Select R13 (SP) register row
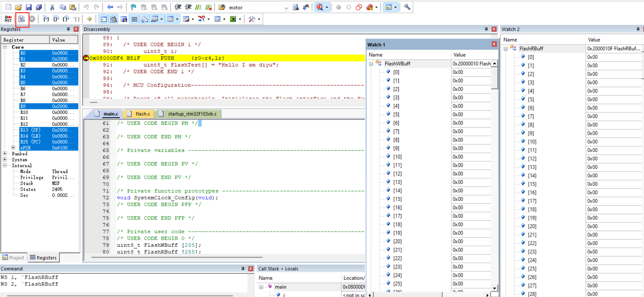The height and width of the screenshot is (297, 644). [x=49, y=130]
